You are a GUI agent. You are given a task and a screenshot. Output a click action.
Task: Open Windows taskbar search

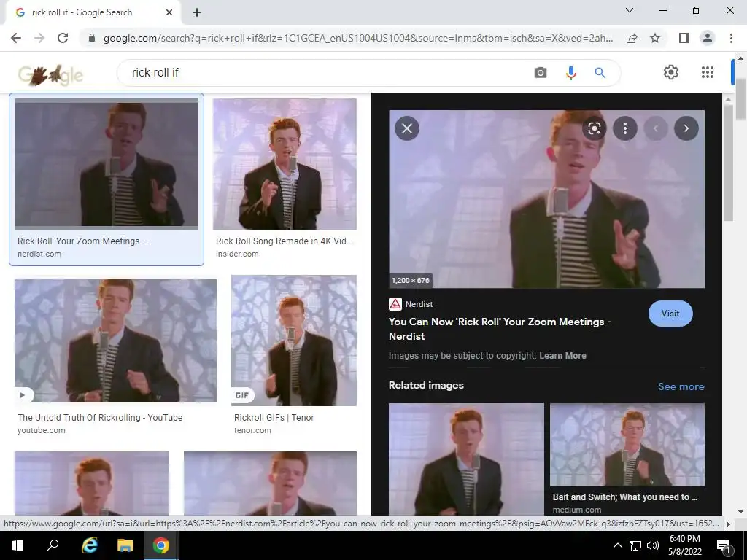click(x=53, y=545)
